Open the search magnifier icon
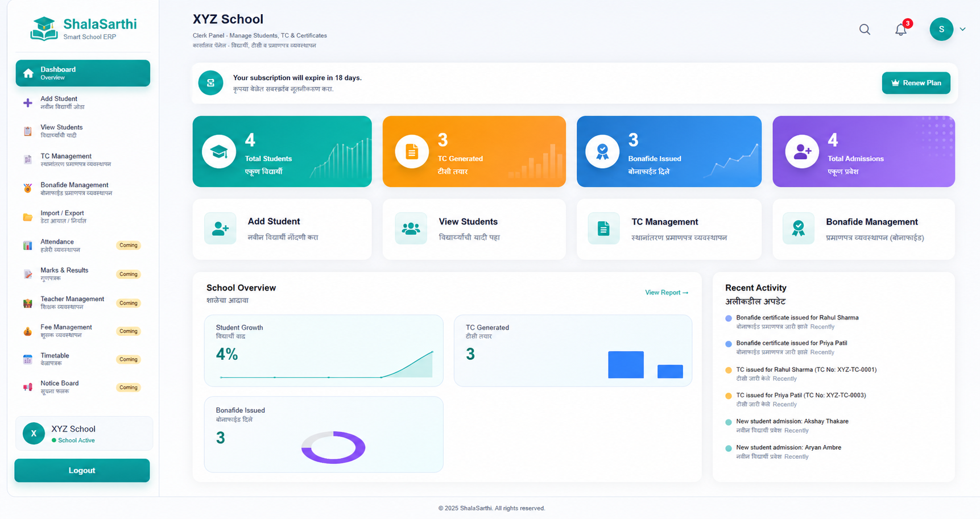Image resolution: width=980 pixels, height=519 pixels. point(865,30)
